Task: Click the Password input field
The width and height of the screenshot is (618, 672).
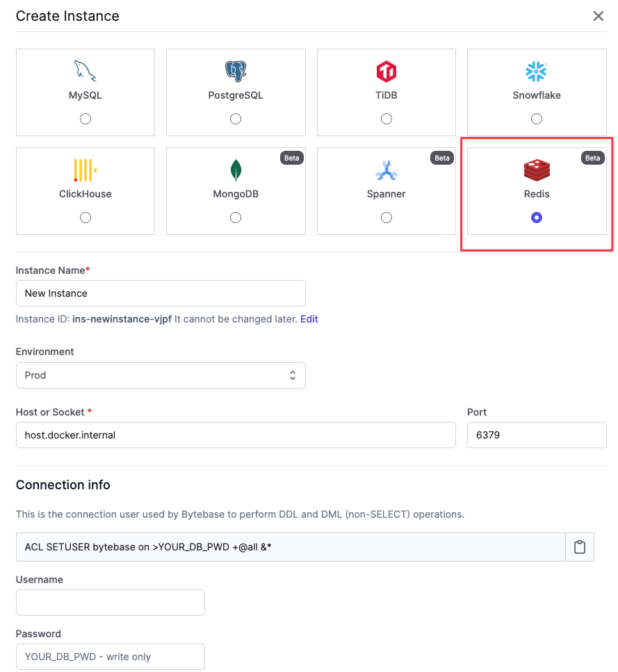Action: tap(111, 657)
